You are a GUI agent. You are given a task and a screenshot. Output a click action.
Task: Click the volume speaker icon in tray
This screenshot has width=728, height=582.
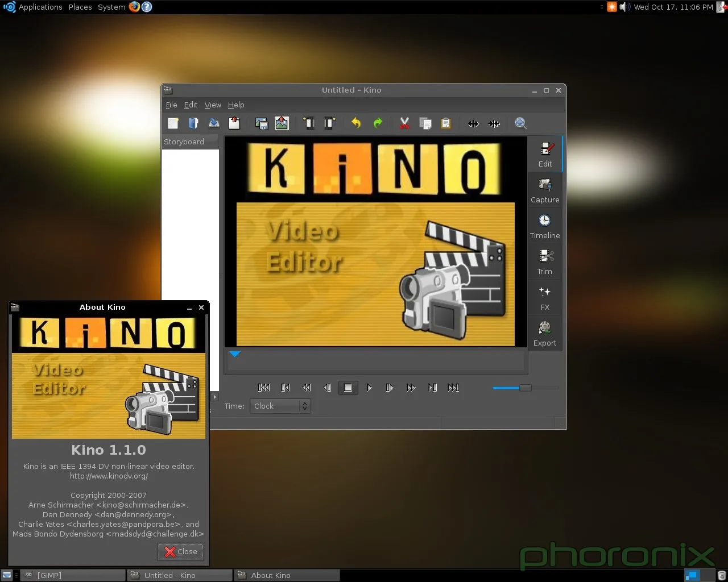click(x=624, y=7)
